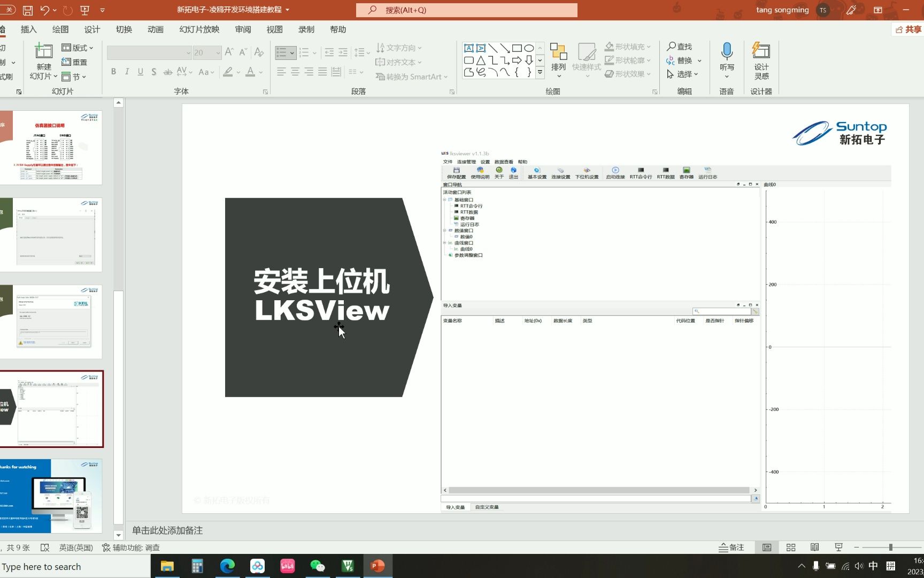Click the Text Shadow S icon

(154, 72)
